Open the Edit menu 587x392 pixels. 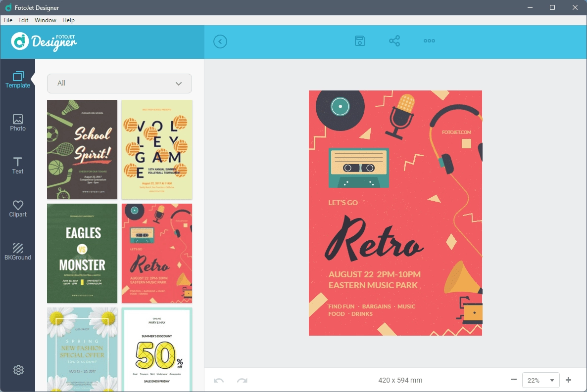pyautogui.click(x=23, y=20)
